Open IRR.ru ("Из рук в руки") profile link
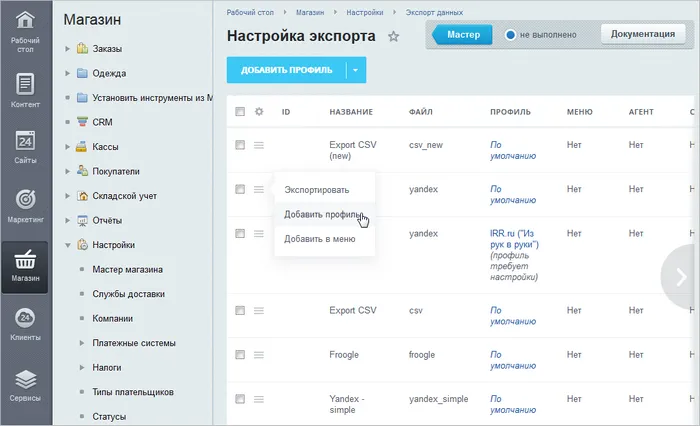700x426 pixels. pos(514,239)
